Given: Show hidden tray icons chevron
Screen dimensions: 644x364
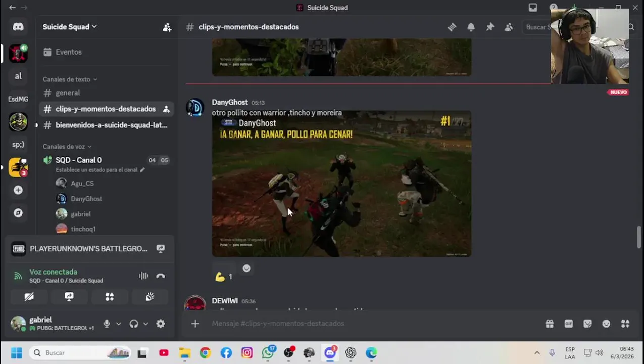Looking at the screenshot, I should (x=537, y=353).
